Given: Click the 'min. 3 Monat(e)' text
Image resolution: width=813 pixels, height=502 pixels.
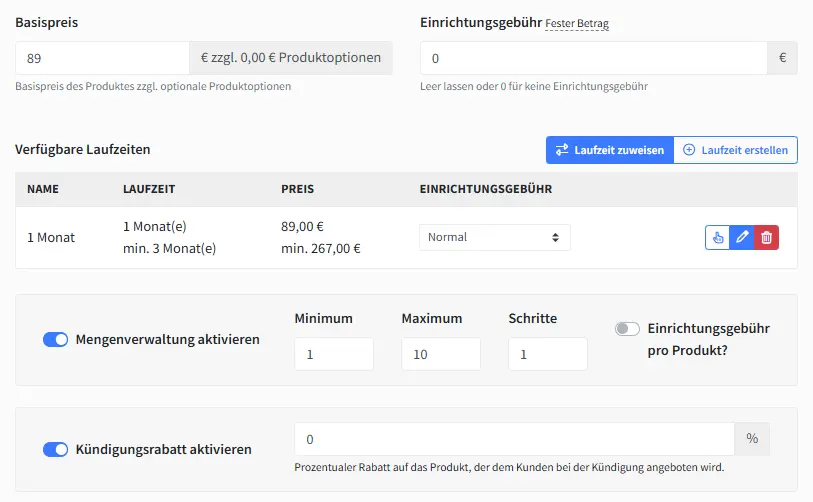Looking at the screenshot, I should [x=170, y=248].
